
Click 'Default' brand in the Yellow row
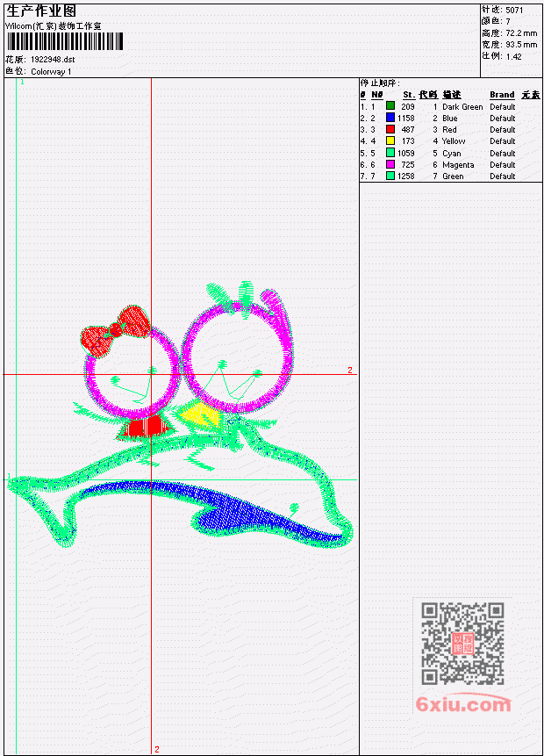pyautogui.click(x=503, y=141)
